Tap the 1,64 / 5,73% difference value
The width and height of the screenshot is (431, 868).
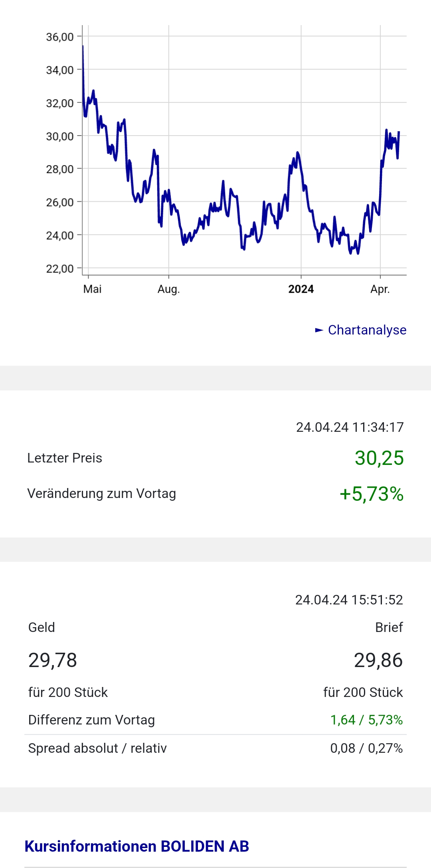[366, 720]
